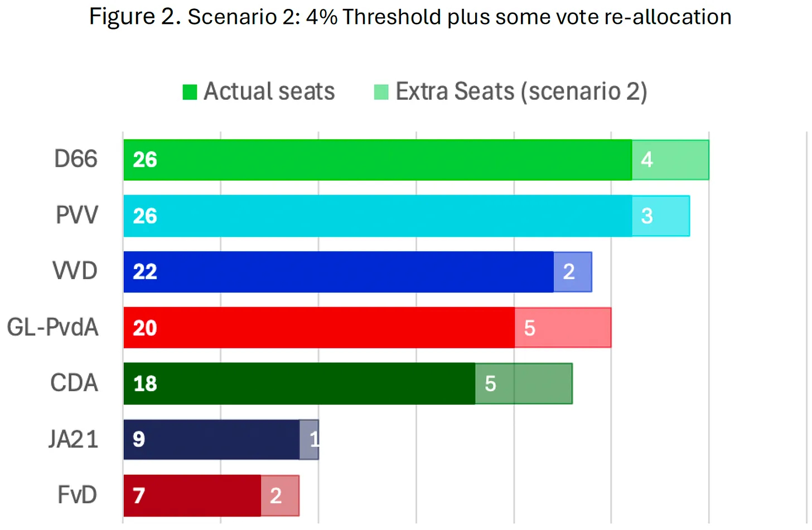Click the D66 extra seats segment showing 4
The width and height of the screenshot is (812, 530).
[x=670, y=160]
